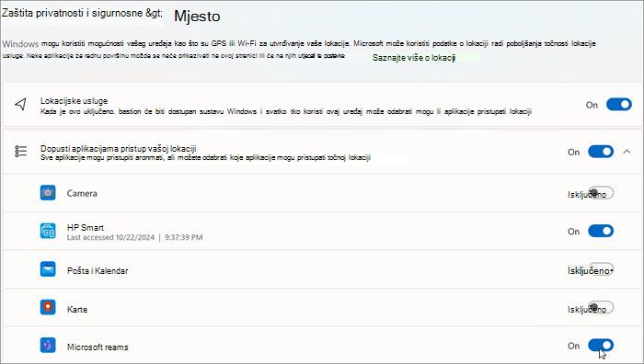Click the Pošta i Kalendar app name
This screenshot has height=364, width=644.
(x=98, y=271)
